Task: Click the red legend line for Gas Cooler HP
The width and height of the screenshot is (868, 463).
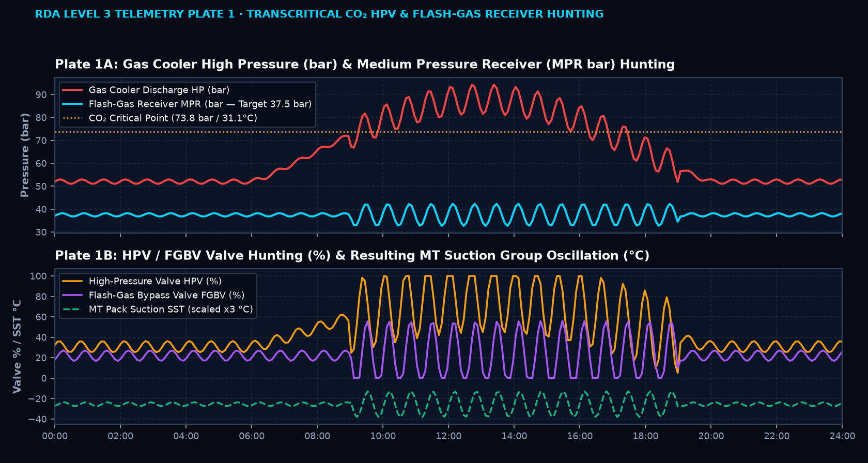Action: point(72,90)
